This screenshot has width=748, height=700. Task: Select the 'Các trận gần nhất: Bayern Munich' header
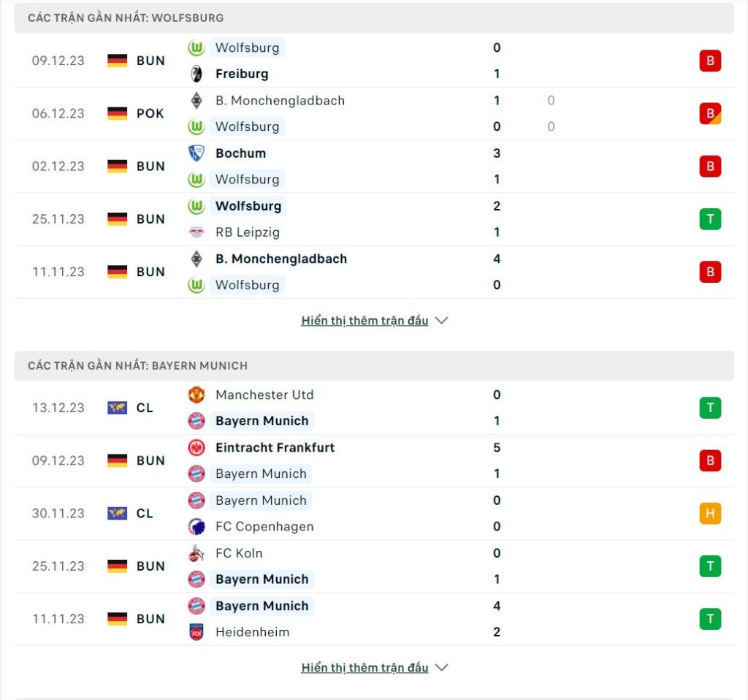(374, 366)
